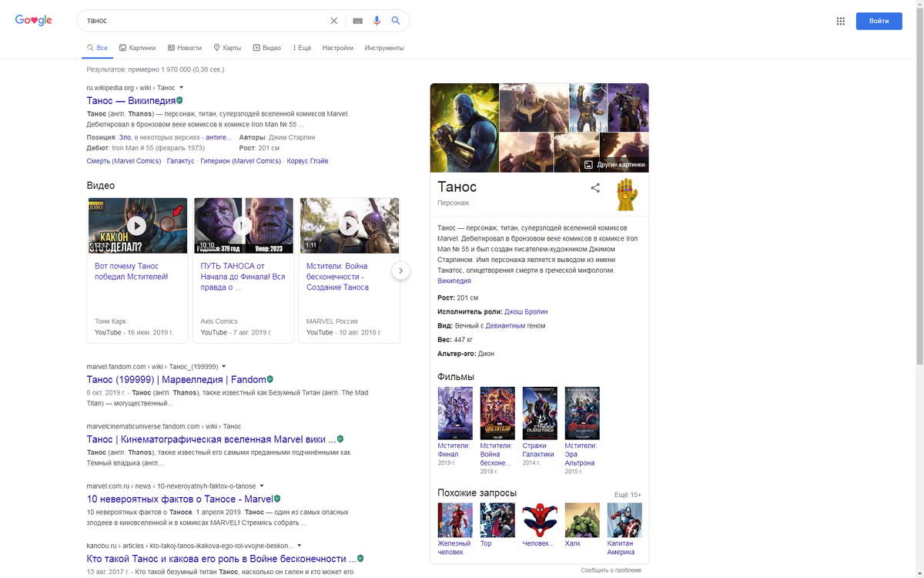Screen dimensions: 924x578
Task: Start voice search with microphone icon
Action: 377,21
